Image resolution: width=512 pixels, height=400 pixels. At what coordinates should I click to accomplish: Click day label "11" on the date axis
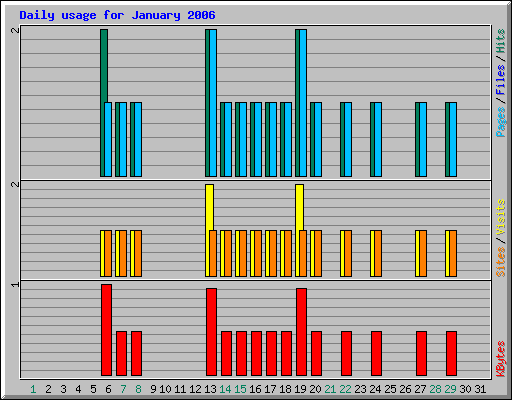[180, 389]
